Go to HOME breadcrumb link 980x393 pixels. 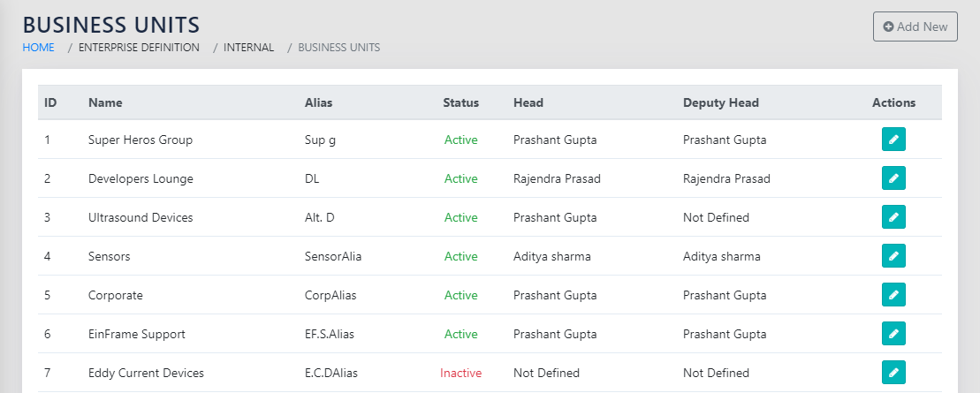[x=38, y=48]
